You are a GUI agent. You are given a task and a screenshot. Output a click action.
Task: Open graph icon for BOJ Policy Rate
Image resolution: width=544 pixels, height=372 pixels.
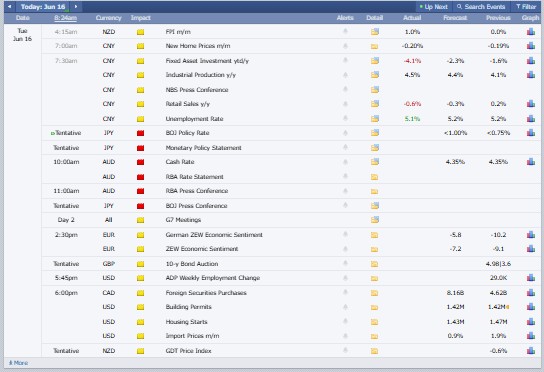[531, 133]
